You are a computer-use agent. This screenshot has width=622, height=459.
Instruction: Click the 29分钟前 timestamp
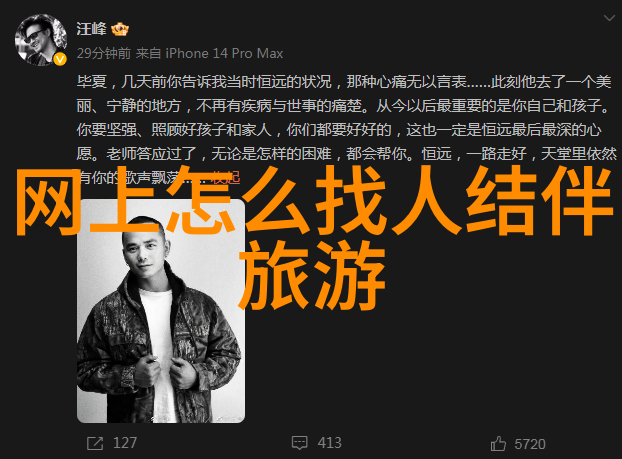pyautogui.click(x=104, y=53)
